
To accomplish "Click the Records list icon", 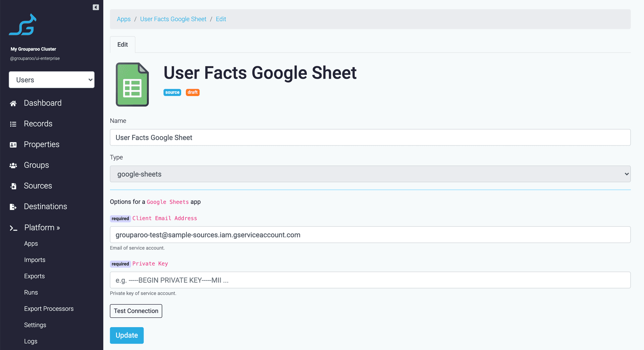I will (13, 124).
